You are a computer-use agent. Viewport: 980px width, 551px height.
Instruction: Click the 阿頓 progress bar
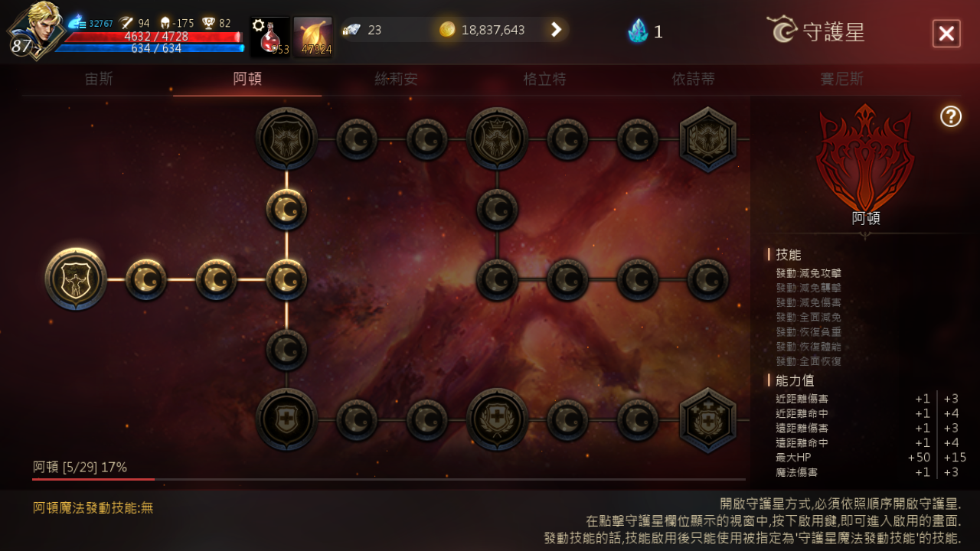tap(389, 480)
